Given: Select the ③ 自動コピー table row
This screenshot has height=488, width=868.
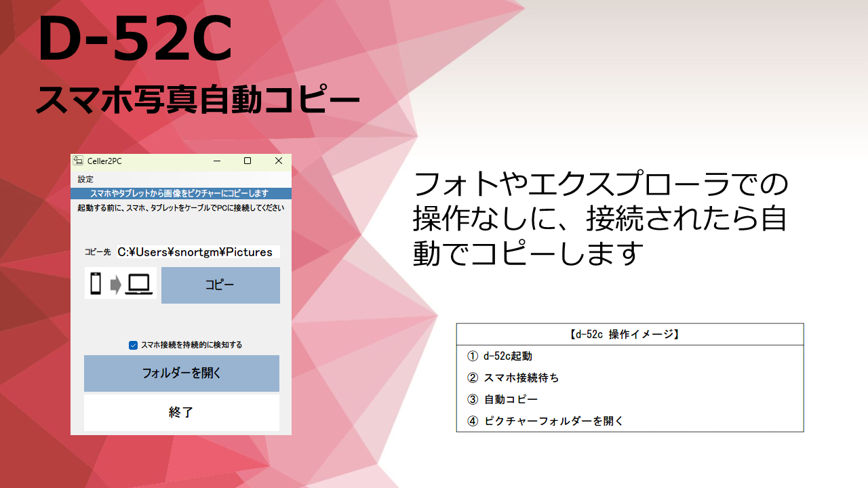Looking at the screenshot, I should pyautogui.click(x=629, y=399).
